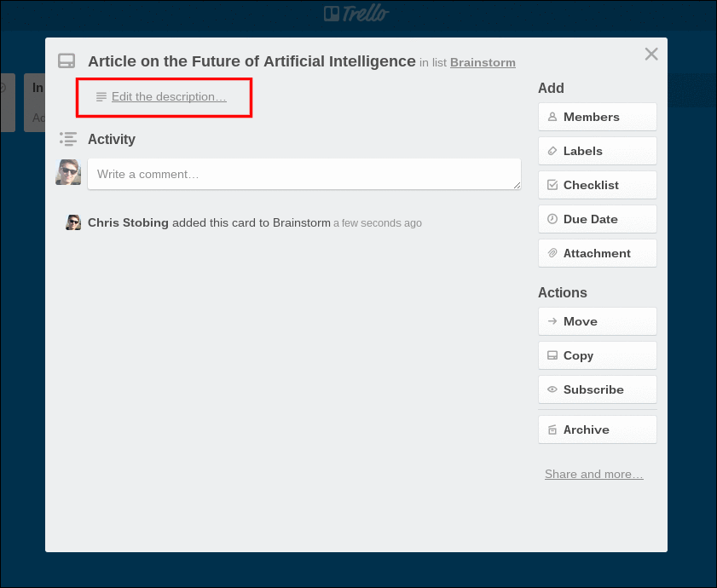Image resolution: width=717 pixels, height=588 pixels.
Task: Click Chris Stobing's small activity avatar
Action: click(73, 223)
